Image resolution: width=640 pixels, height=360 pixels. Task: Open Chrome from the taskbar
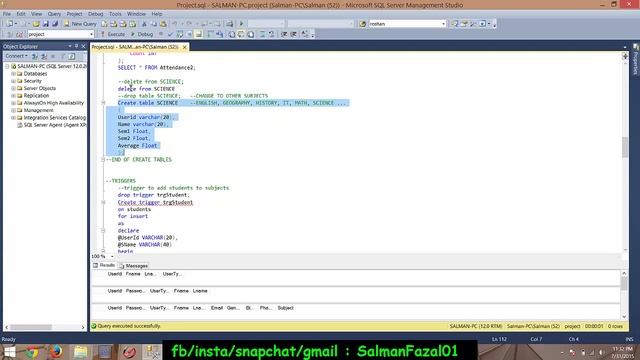point(33,352)
